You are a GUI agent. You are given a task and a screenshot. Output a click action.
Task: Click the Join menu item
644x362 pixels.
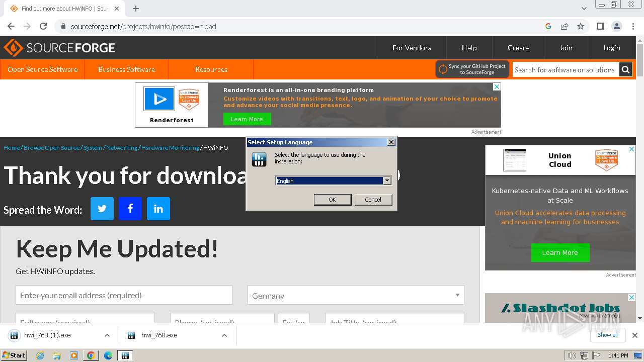coord(566,48)
